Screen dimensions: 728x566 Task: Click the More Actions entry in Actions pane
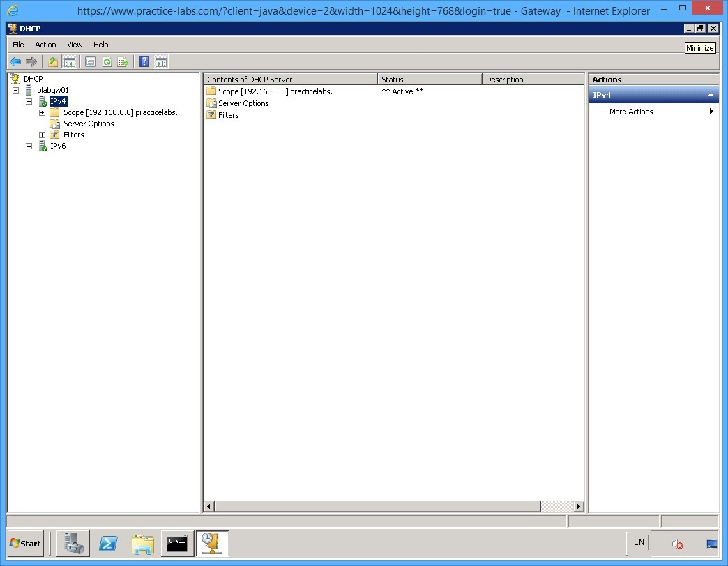631,112
